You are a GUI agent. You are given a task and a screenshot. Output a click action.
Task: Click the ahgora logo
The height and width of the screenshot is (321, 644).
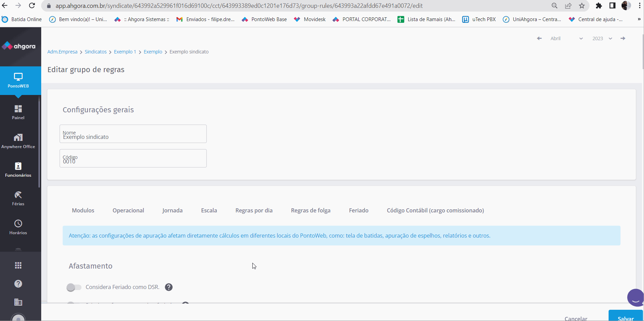coord(19,46)
